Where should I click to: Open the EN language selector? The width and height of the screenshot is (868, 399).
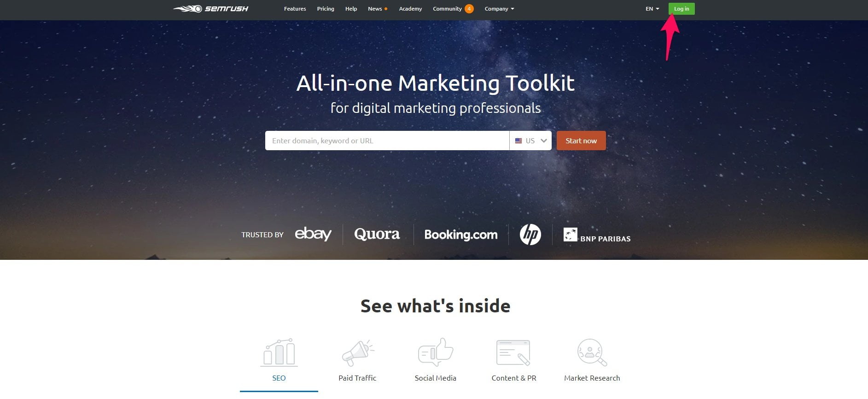[x=652, y=9]
